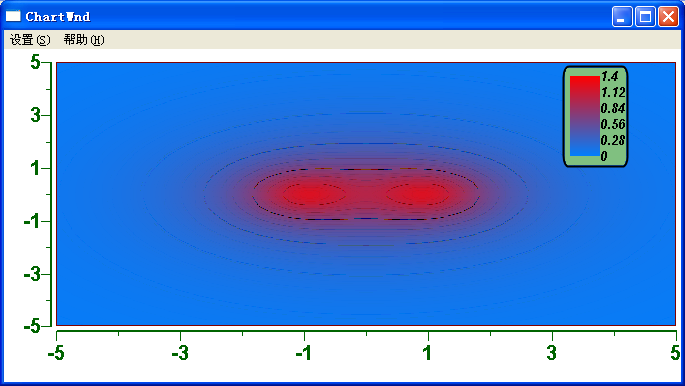Click the y-axis tick label -3
Viewport: 685px width, 386px height.
tap(32, 274)
